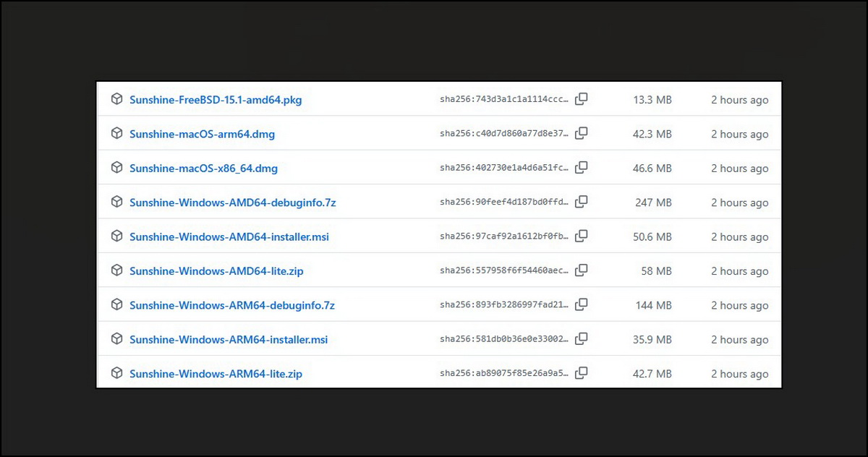868x457 pixels.
Task: Download Sunshine-macOS-arm64.dmg
Action: (202, 134)
